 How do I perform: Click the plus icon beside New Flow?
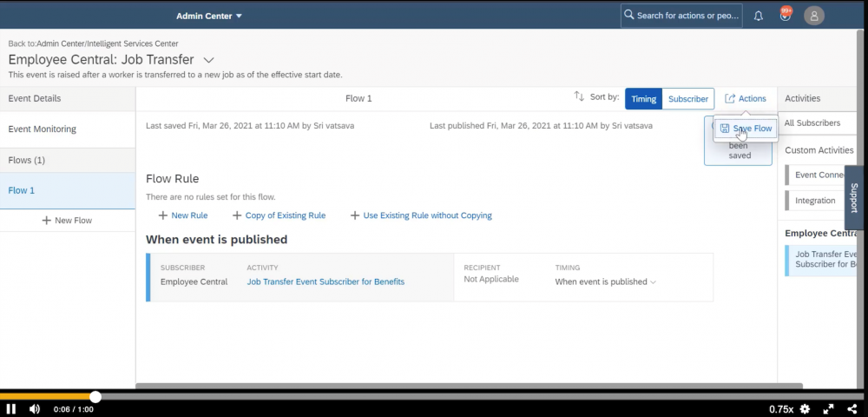(47, 221)
